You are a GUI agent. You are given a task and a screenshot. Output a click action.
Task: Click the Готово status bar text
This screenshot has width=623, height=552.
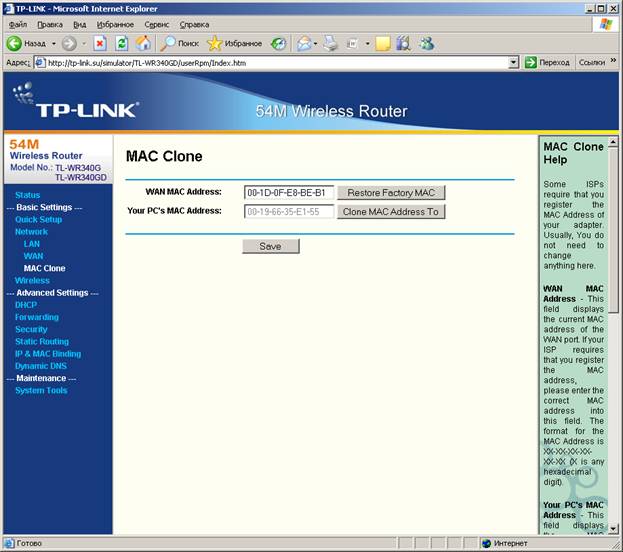[29, 543]
